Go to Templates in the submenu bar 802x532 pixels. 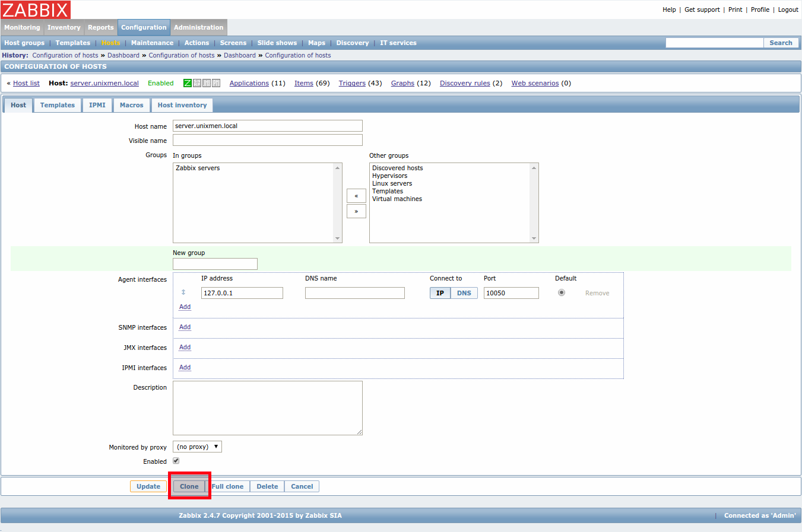[x=73, y=43]
